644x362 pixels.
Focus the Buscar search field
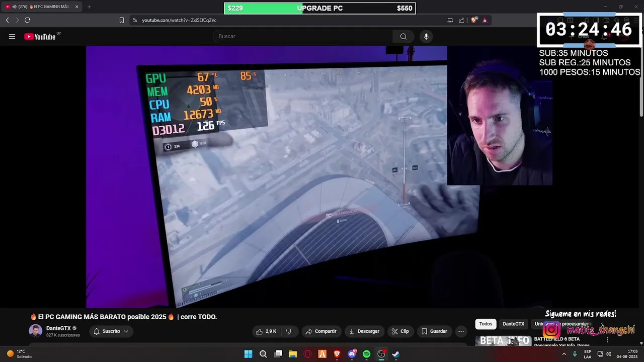[x=303, y=36]
